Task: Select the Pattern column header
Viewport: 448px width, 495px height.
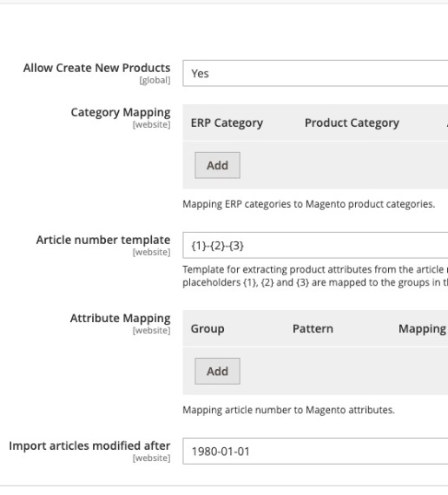Action: (313, 328)
